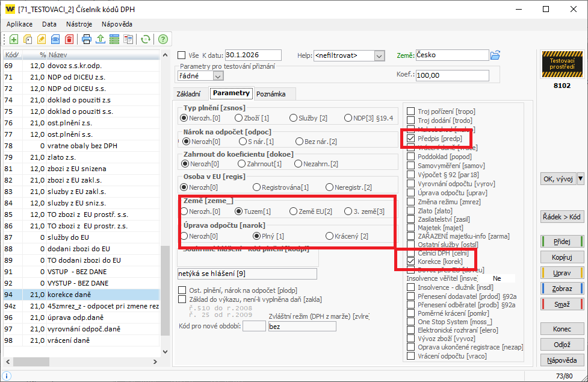The image size is (588, 382).
Task: Click the copy record toolbar icon
Action: click(x=28, y=39)
